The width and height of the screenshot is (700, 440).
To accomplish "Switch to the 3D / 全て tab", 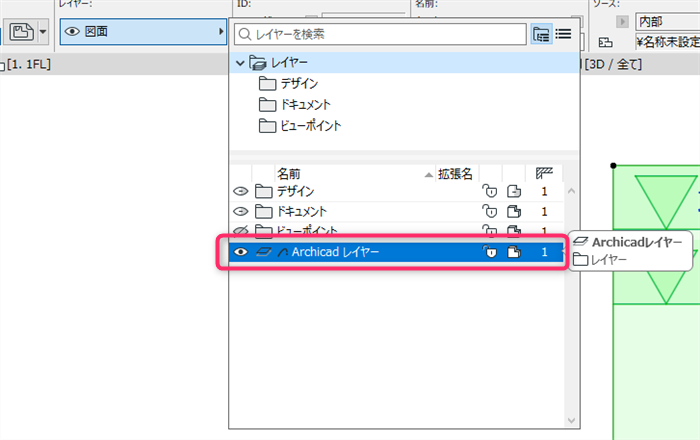I will [x=613, y=64].
